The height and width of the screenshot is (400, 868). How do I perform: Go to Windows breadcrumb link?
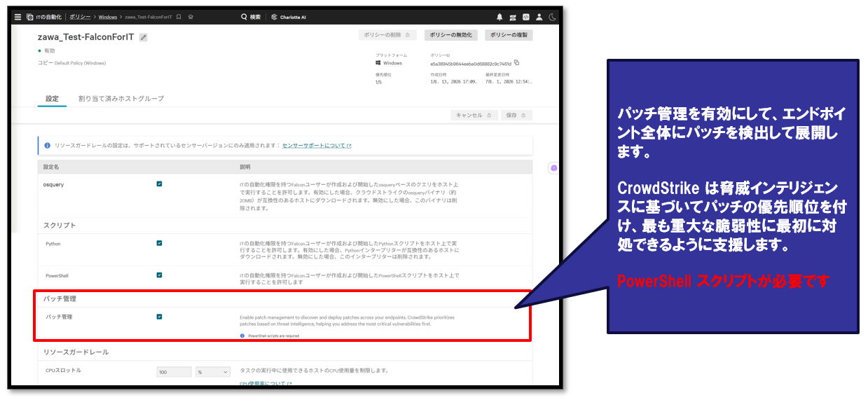(108, 17)
